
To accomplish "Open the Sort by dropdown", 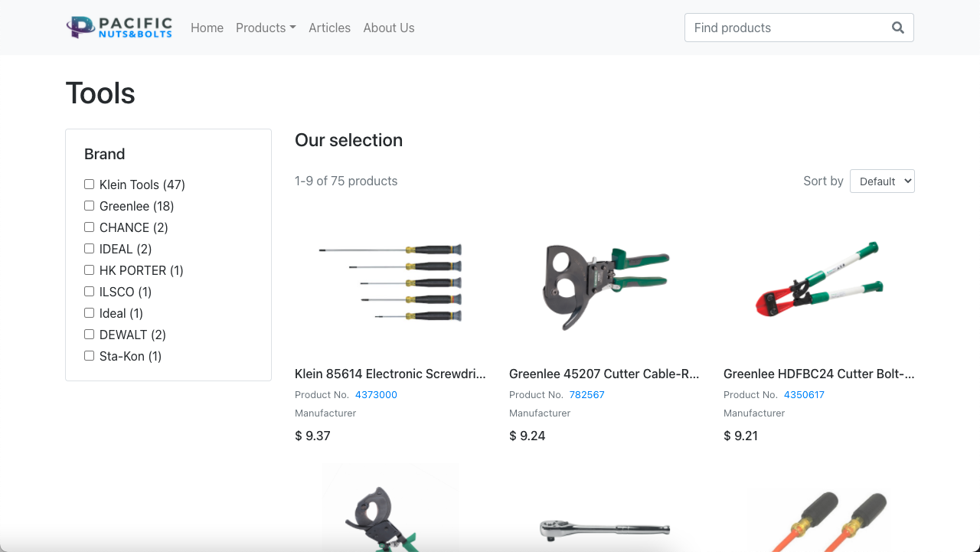I will tap(882, 181).
